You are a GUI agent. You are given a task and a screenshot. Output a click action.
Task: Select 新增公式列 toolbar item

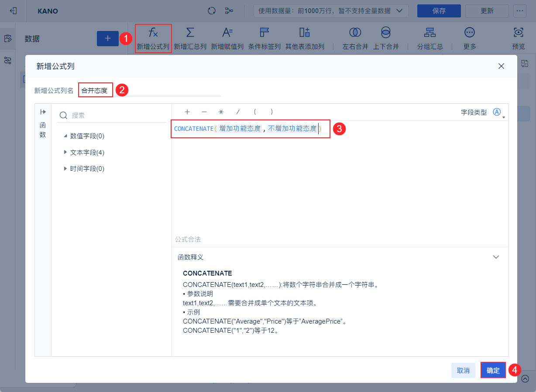coord(153,39)
